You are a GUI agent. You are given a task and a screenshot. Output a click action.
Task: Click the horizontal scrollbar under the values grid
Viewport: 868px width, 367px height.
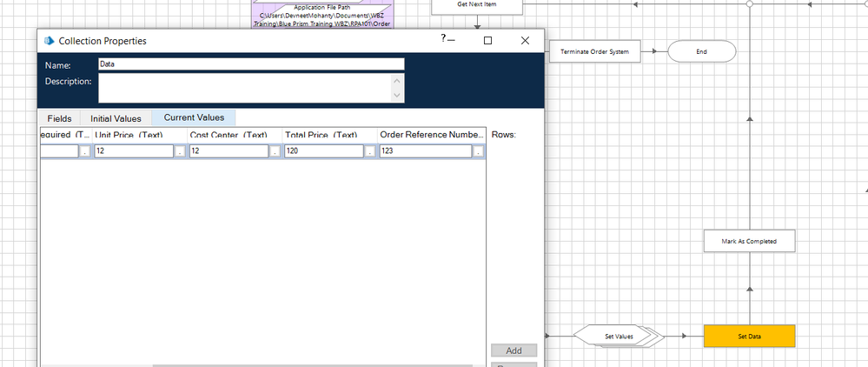313,365
